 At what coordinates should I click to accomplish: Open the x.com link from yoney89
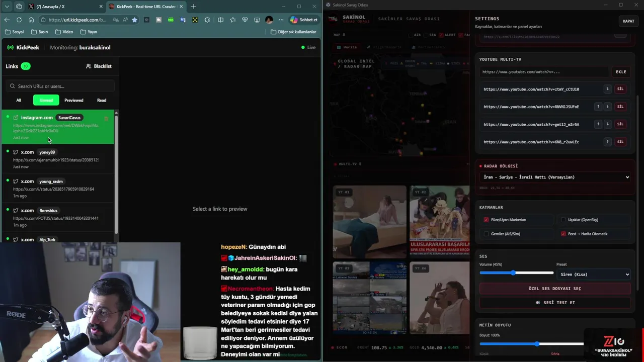[x=57, y=159]
